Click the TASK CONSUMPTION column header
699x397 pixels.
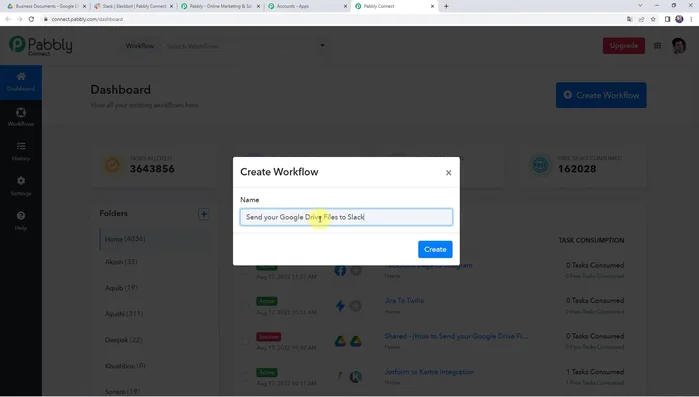click(x=591, y=241)
